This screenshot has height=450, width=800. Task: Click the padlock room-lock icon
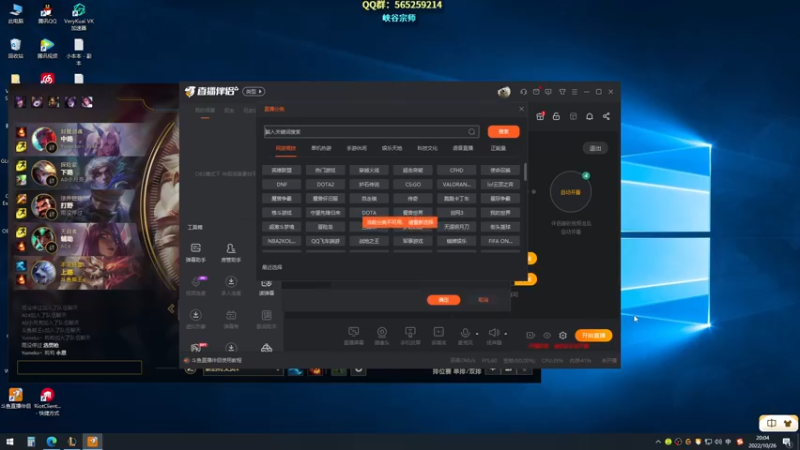point(556,116)
